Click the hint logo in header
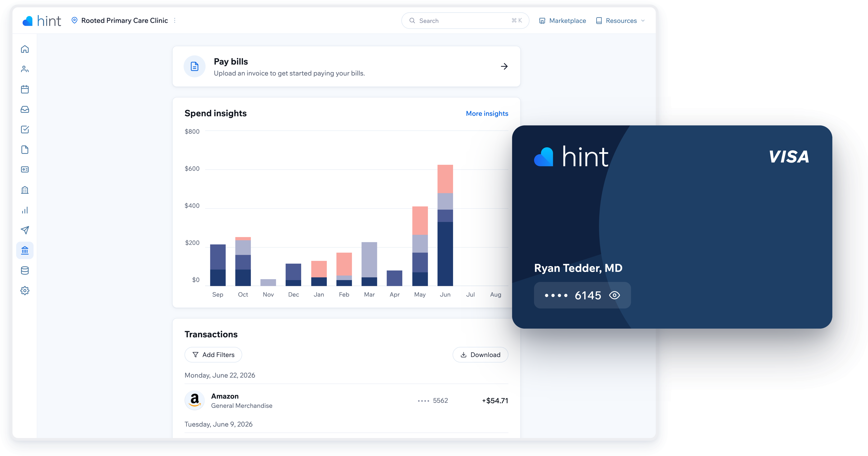Screen dimensions: 868x456 tap(42, 21)
